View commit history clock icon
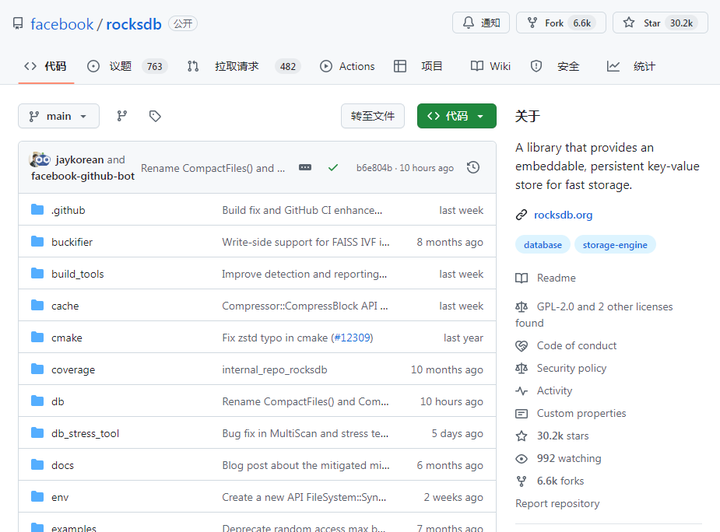This screenshot has width=720, height=532. [473, 168]
